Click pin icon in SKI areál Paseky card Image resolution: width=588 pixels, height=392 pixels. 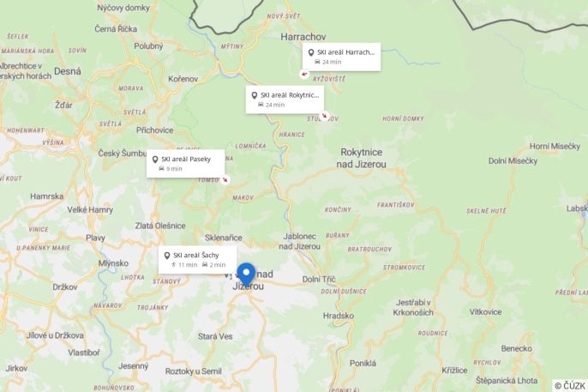pos(155,160)
